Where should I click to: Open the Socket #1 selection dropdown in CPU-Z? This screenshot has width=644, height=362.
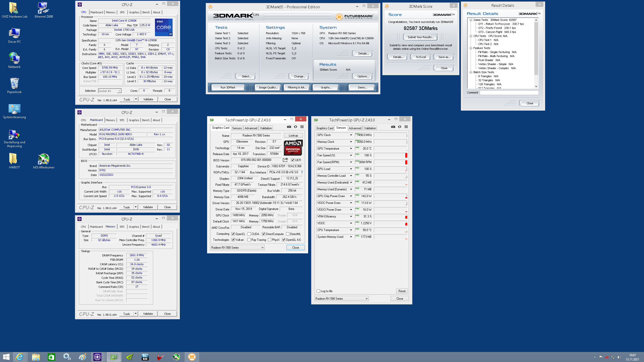pyautogui.click(x=110, y=91)
